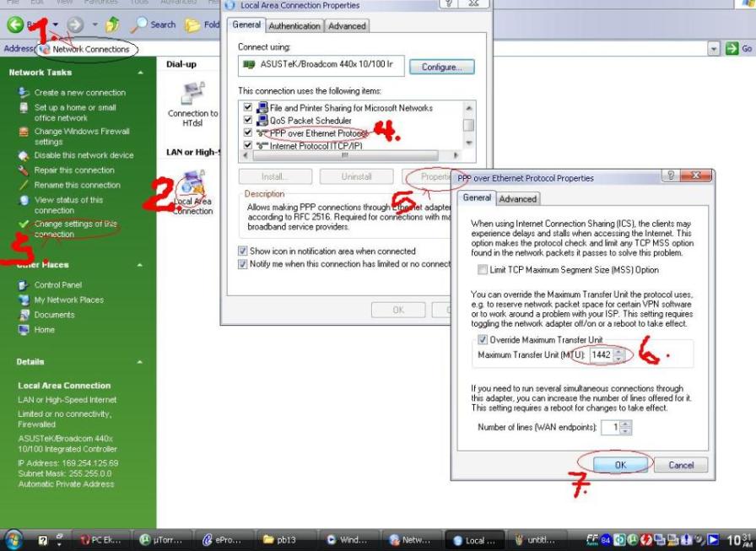Toggle Override Maximum Transfer Unit checkbox
This screenshot has height=551, width=756.
pyautogui.click(x=483, y=340)
